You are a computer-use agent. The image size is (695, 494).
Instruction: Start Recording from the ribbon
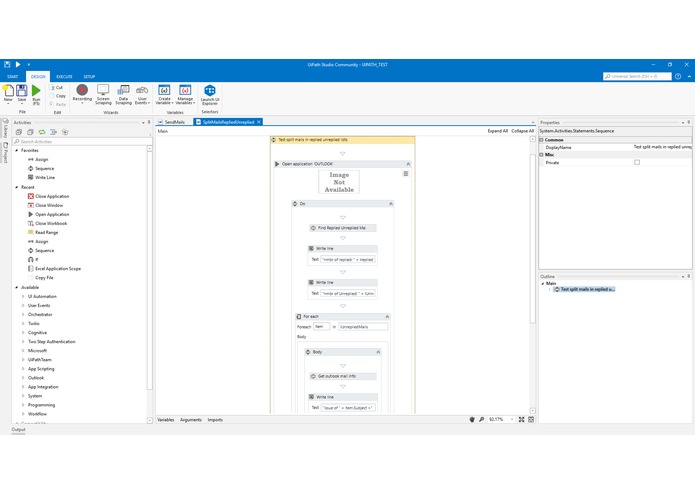point(82,93)
